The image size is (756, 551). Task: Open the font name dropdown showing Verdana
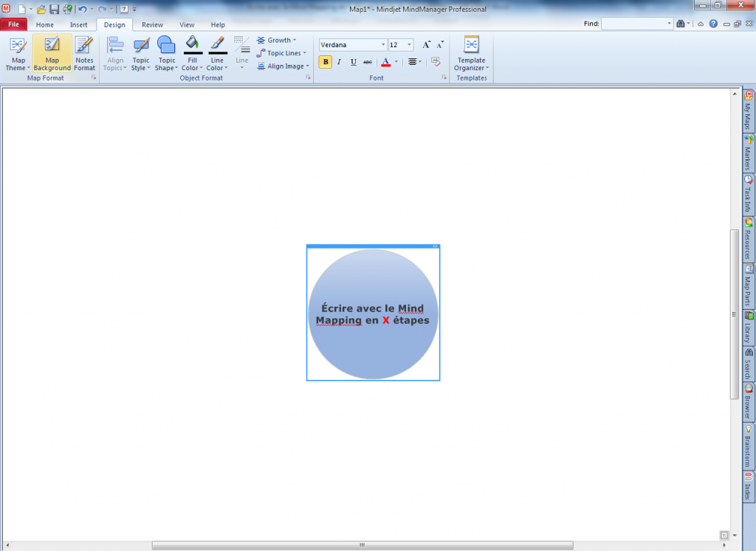(x=382, y=45)
